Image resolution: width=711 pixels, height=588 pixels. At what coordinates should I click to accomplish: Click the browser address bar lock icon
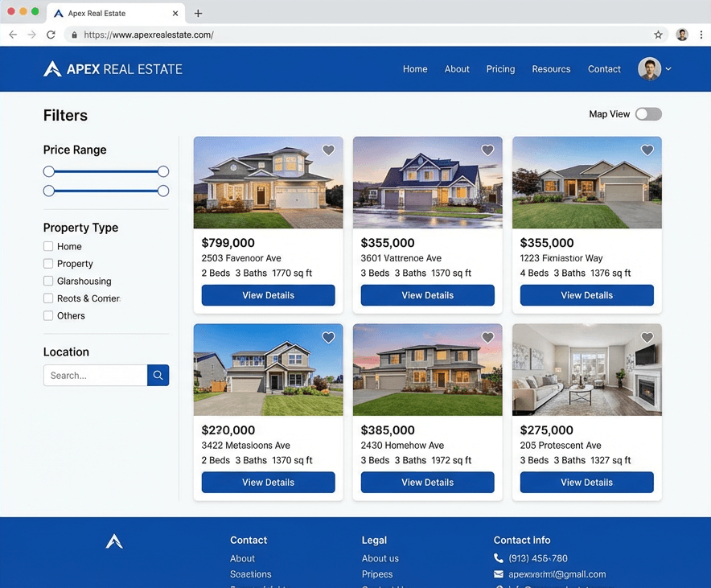(x=74, y=35)
